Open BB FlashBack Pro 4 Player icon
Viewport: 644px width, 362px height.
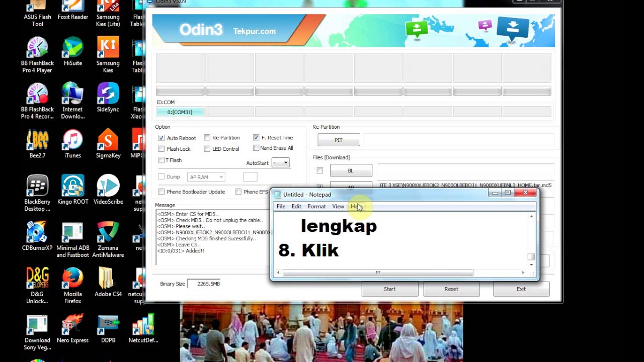coord(37,55)
